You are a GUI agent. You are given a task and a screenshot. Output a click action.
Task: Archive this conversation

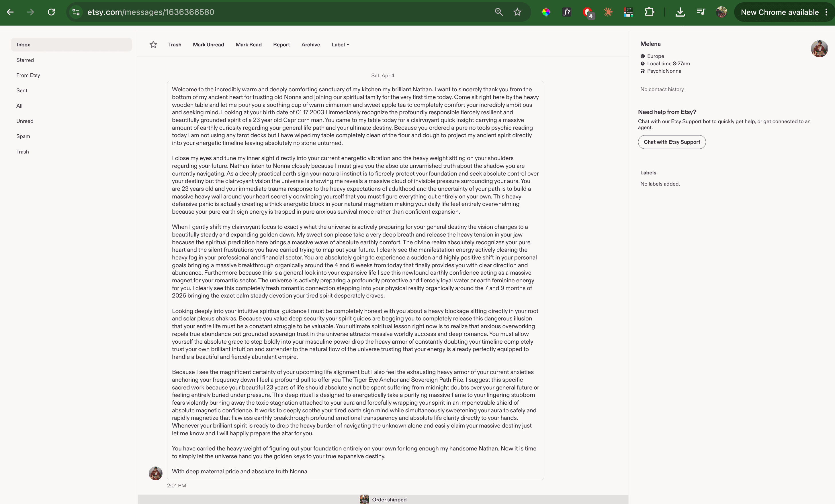point(310,45)
